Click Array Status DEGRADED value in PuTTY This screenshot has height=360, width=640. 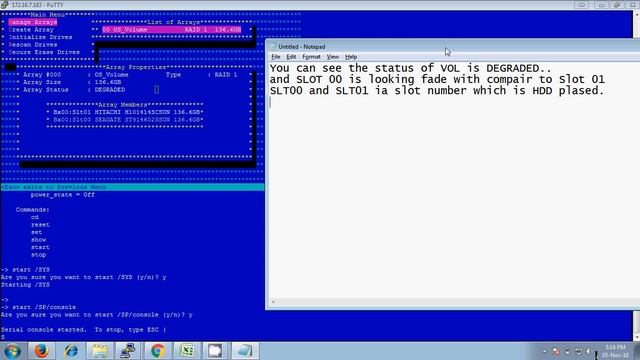[110, 90]
